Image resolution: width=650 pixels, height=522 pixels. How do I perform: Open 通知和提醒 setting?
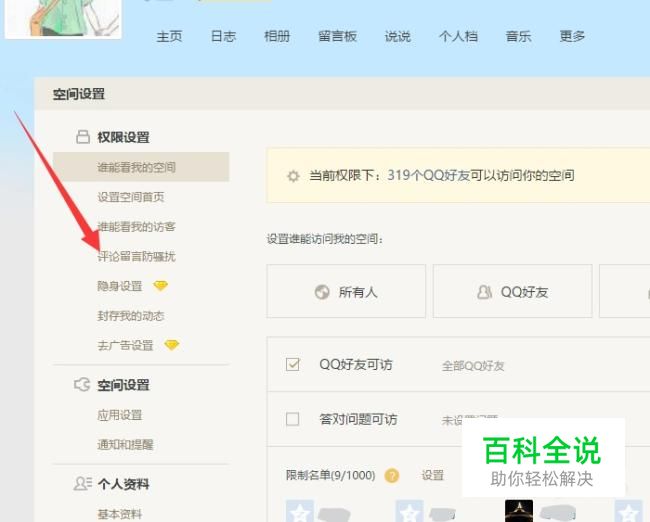click(x=125, y=445)
